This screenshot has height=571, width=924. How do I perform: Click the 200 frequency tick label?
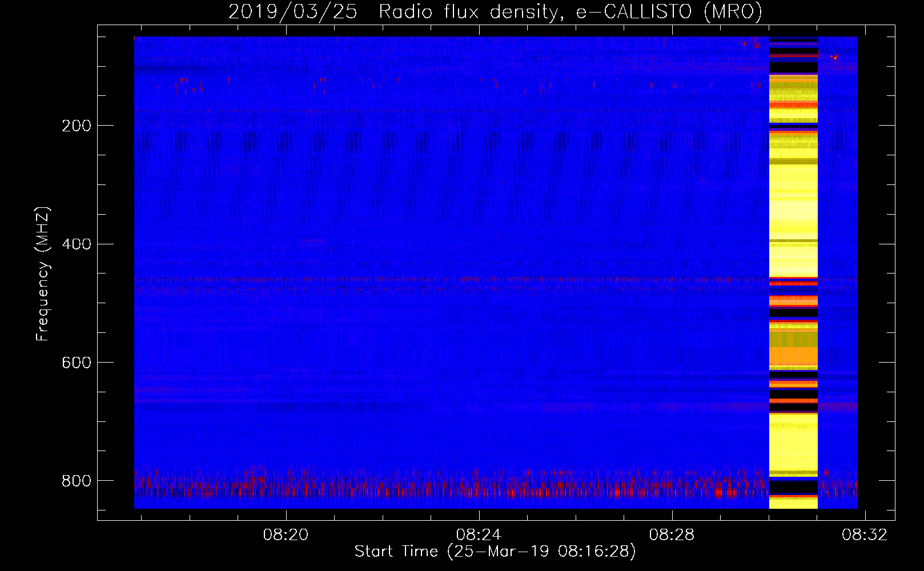[77, 126]
